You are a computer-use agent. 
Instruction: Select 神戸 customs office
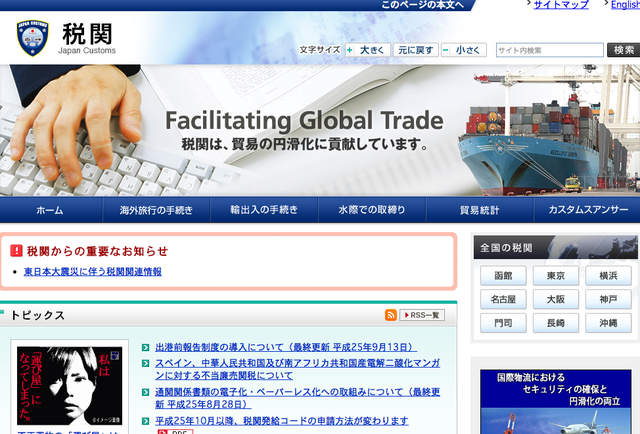pyautogui.click(x=608, y=299)
